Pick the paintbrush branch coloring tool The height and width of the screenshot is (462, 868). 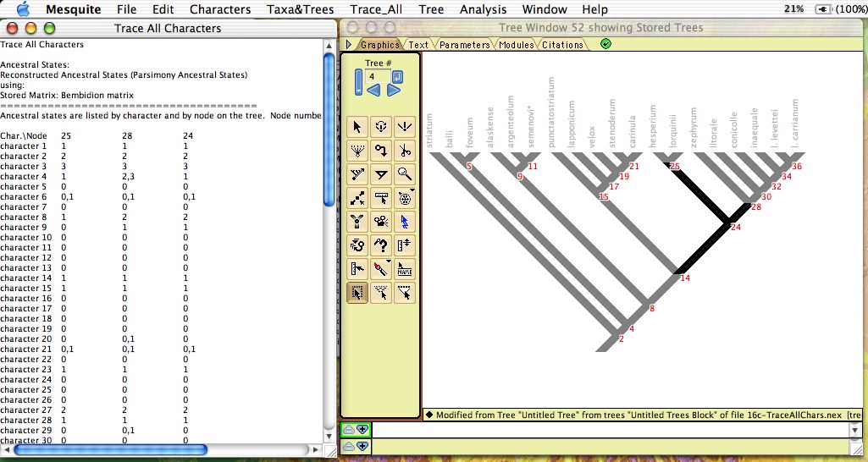click(x=381, y=269)
